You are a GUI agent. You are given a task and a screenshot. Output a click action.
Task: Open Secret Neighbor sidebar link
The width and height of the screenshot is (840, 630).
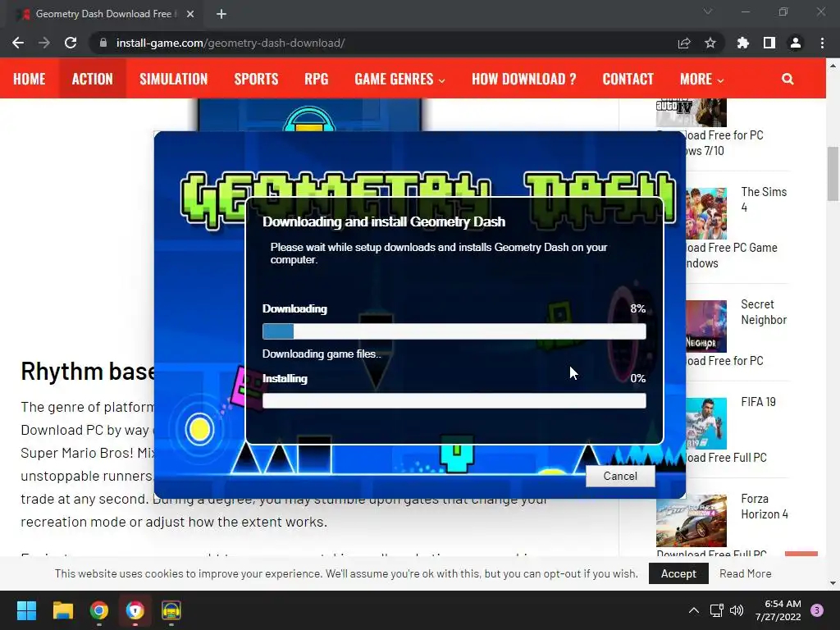click(764, 312)
